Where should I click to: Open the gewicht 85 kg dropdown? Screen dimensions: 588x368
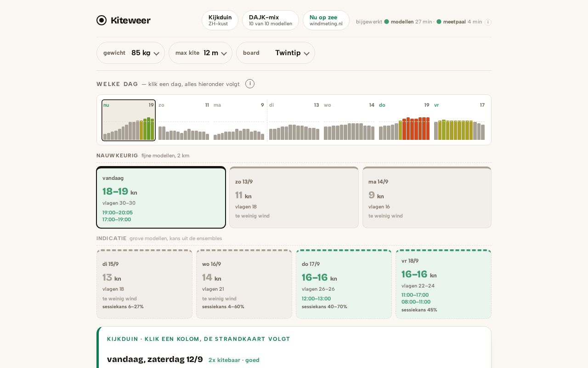(130, 53)
